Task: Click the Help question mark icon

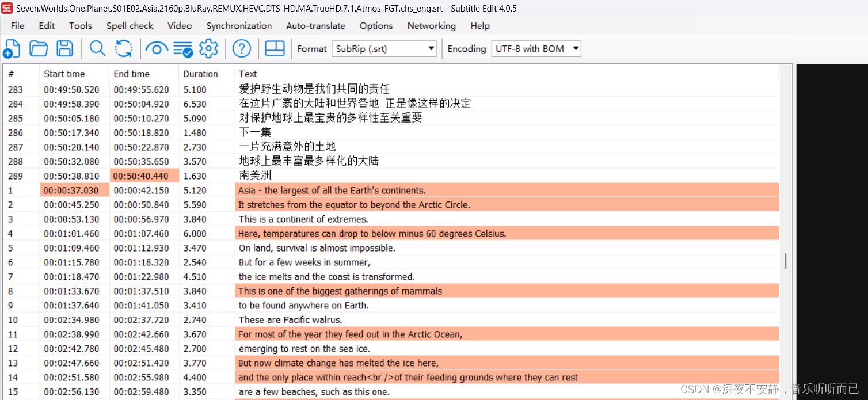Action: (x=242, y=49)
